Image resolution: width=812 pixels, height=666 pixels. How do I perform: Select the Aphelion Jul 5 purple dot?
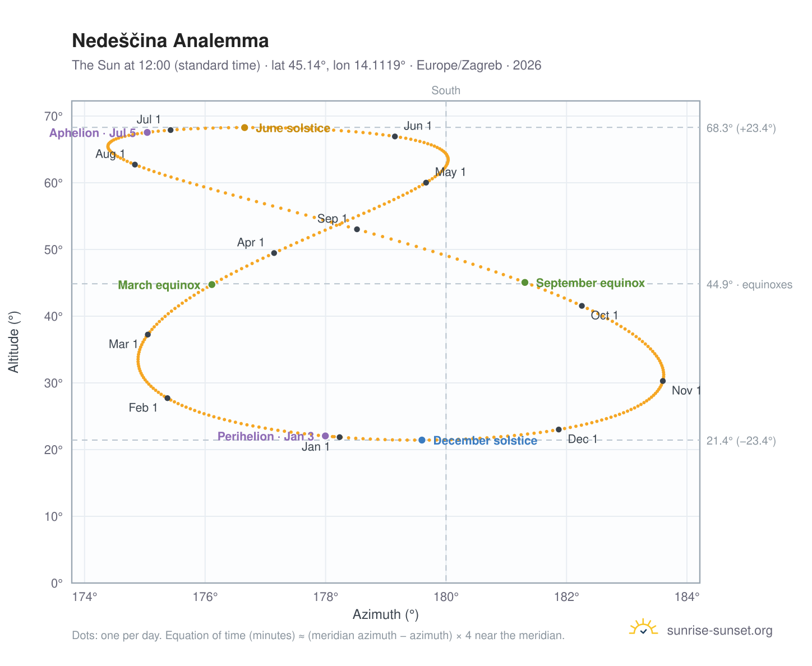pyautogui.click(x=147, y=132)
